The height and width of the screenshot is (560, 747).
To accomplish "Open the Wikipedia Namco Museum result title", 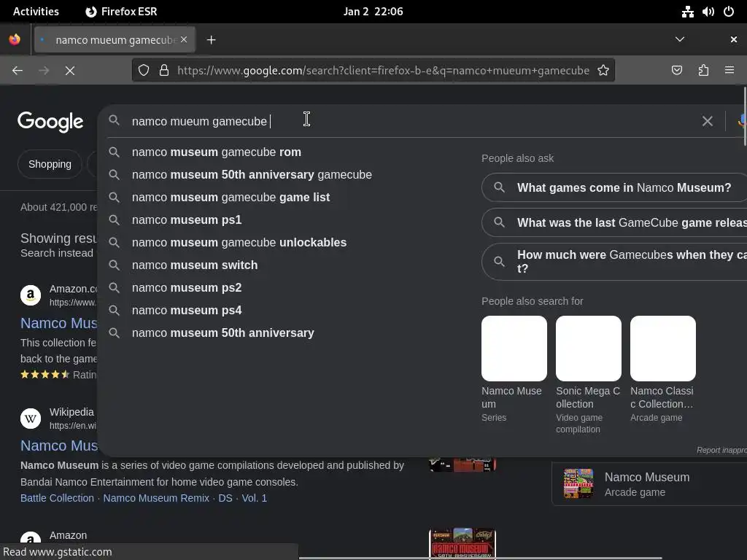I will click(x=58, y=446).
